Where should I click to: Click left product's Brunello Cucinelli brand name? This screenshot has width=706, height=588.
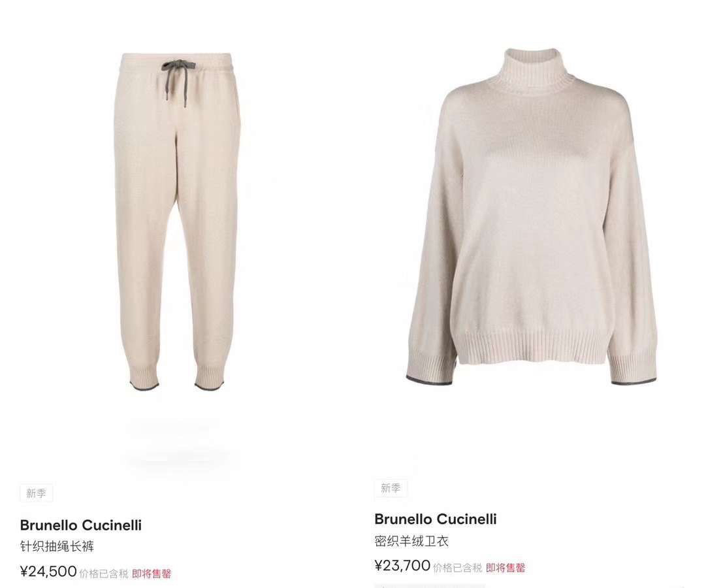pyautogui.click(x=80, y=525)
